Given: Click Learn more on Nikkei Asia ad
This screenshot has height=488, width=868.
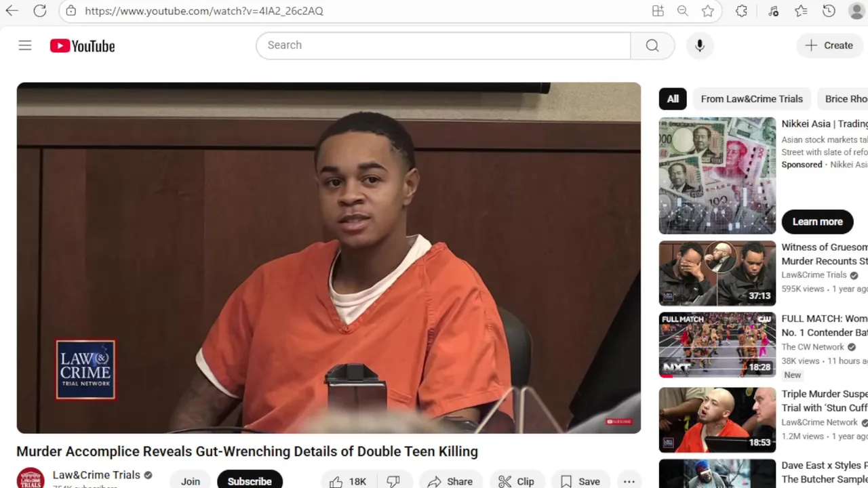Looking at the screenshot, I should (x=818, y=222).
